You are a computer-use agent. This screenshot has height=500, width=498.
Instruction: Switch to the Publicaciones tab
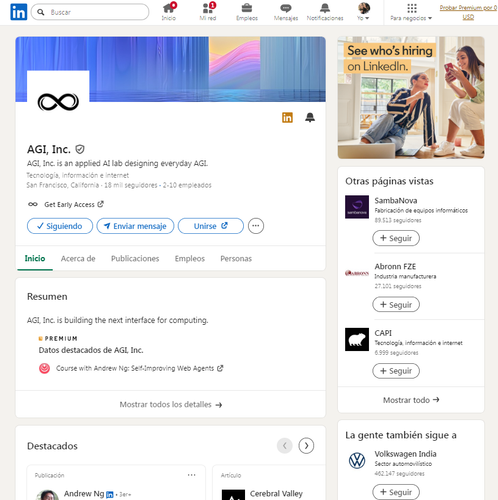(x=135, y=258)
